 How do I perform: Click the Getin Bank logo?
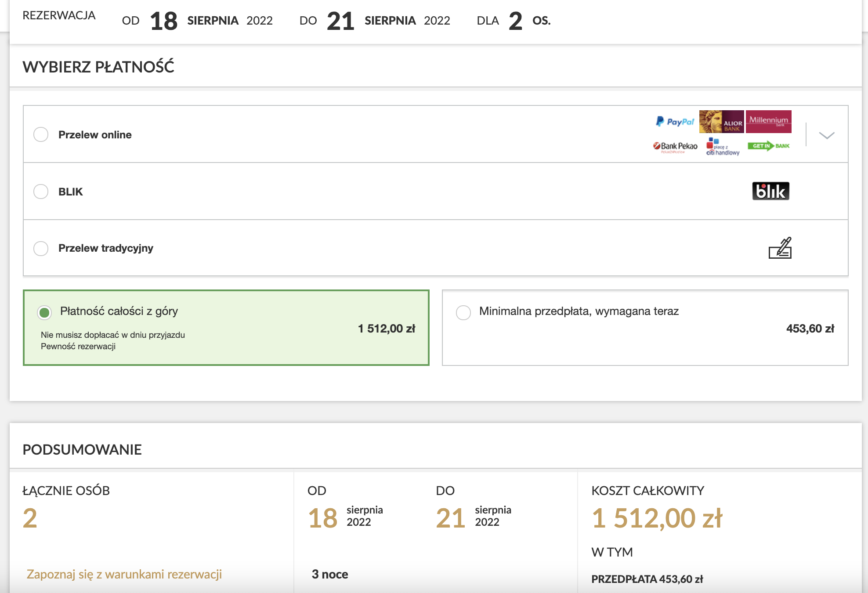[768, 146]
